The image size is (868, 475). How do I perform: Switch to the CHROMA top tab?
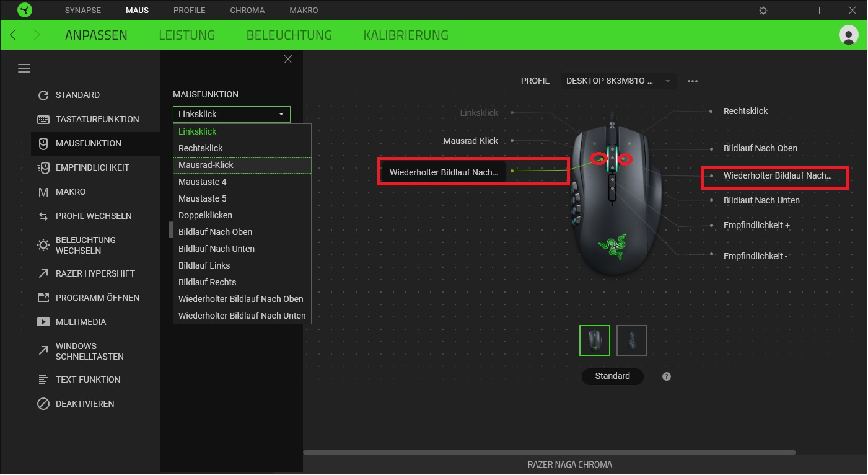pyautogui.click(x=247, y=11)
